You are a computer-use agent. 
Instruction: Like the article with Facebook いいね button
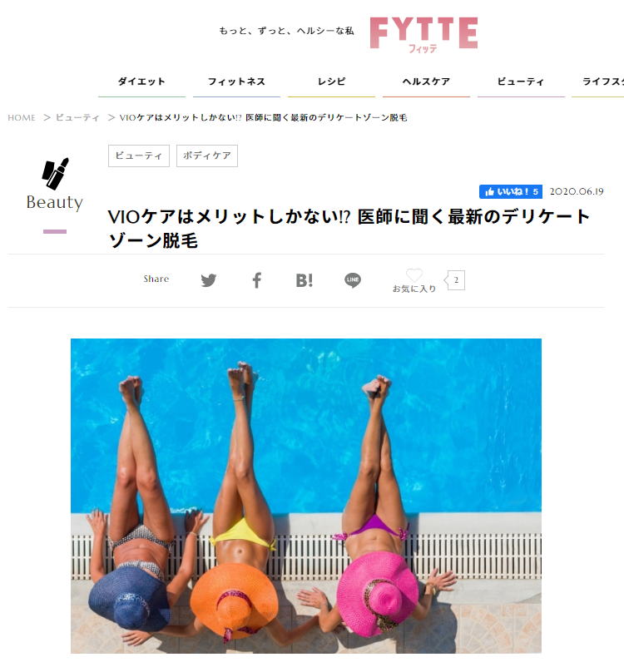click(510, 191)
